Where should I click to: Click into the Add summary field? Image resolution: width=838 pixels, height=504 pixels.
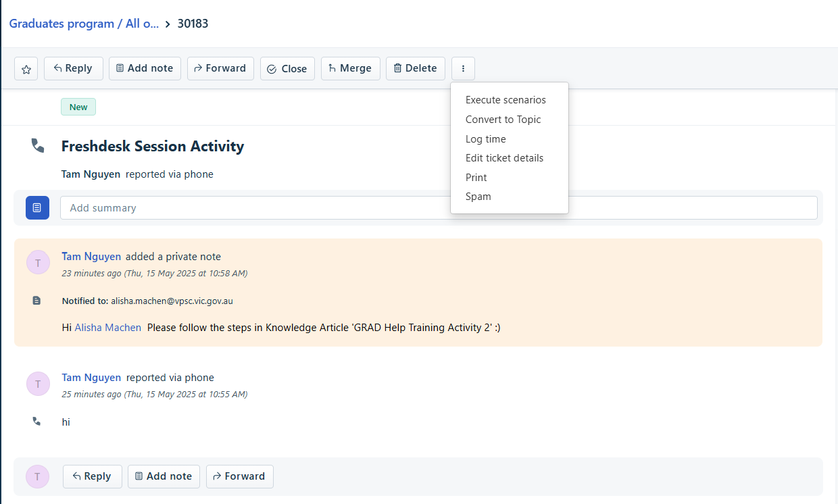(x=439, y=207)
